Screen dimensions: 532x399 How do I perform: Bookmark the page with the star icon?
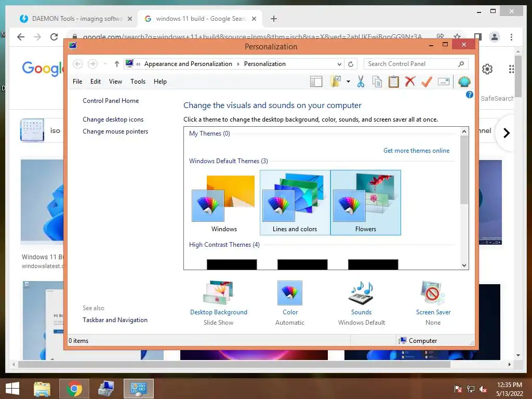click(457, 37)
